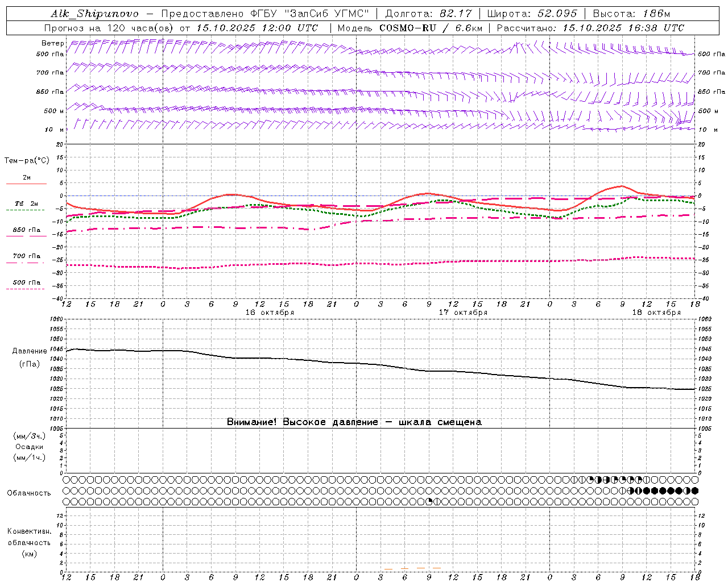This screenshot has width=728, height=582.
Task: Click the Тем-ра(°C) panel label
Action: (x=27, y=161)
